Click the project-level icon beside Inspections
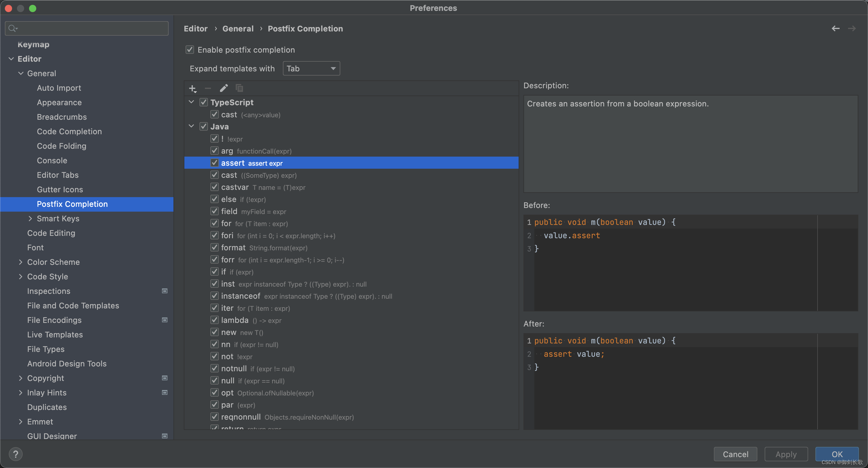Image resolution: width=868 pixels, height=468 pixels. tap(165, 291)
